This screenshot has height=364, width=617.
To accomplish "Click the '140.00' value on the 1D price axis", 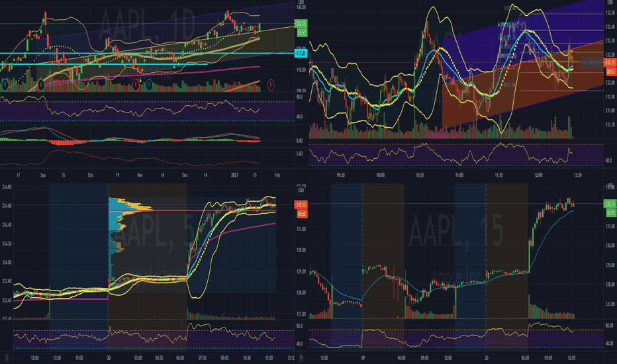I will tap(301, 7).
